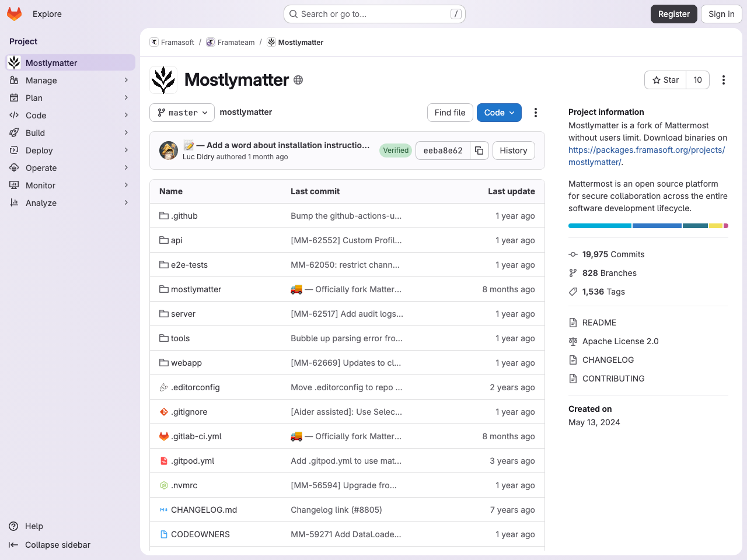Star the Mostlymatter project

(x=665, y=80)
